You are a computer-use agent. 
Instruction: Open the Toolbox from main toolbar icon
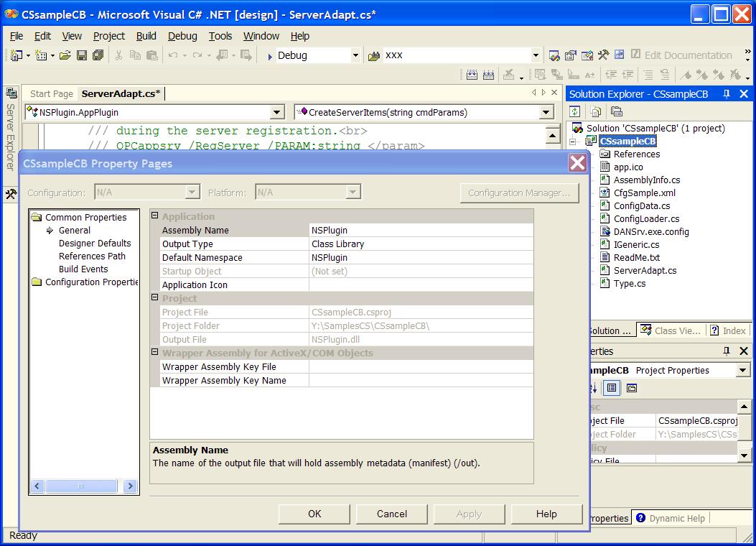click(x=603, y=55)
